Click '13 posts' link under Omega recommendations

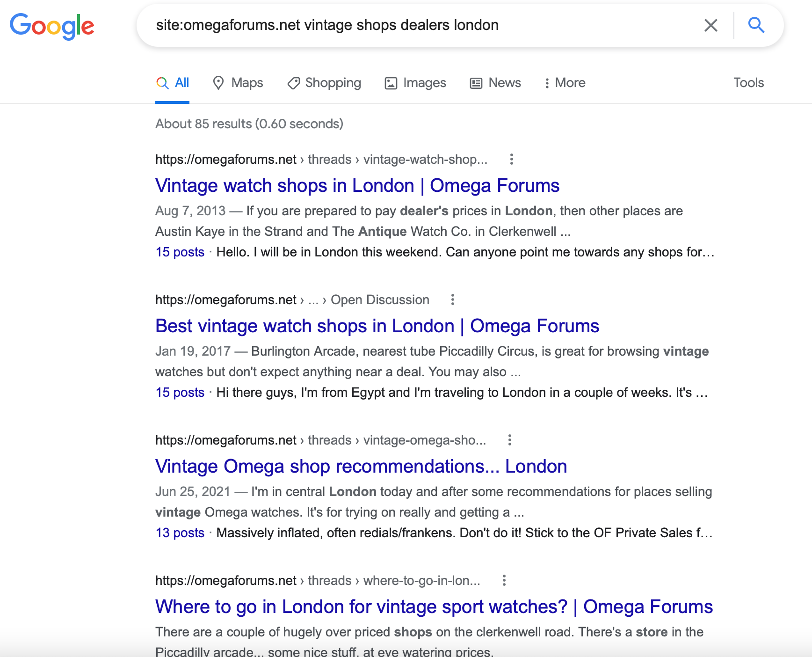click(x=180, y=533)
